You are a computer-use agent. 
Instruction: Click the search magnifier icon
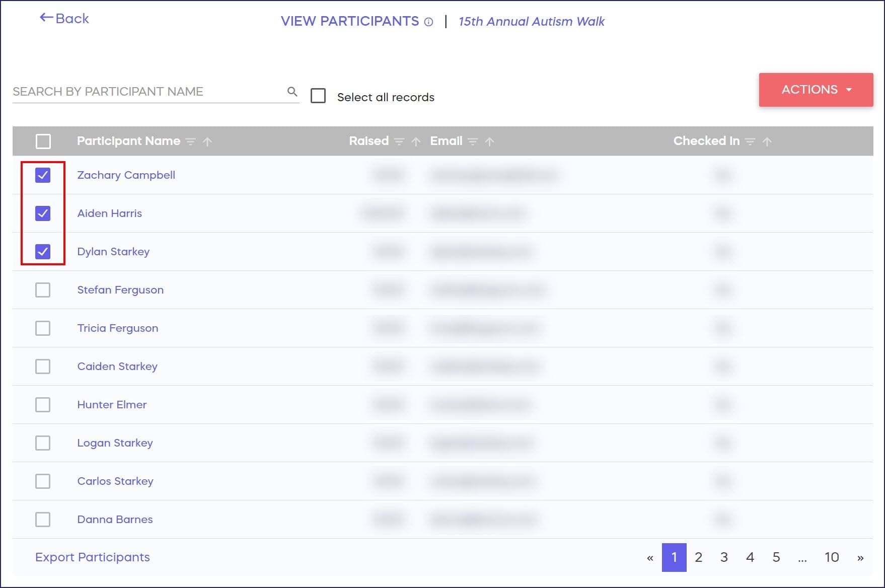click(x=292, y=92)
